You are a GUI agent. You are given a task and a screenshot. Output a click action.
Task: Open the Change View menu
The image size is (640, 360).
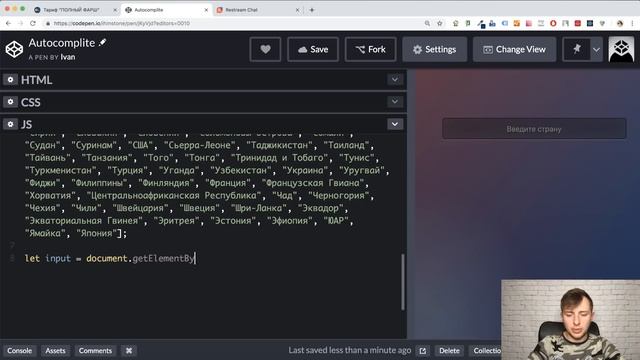tap(514, 49)
